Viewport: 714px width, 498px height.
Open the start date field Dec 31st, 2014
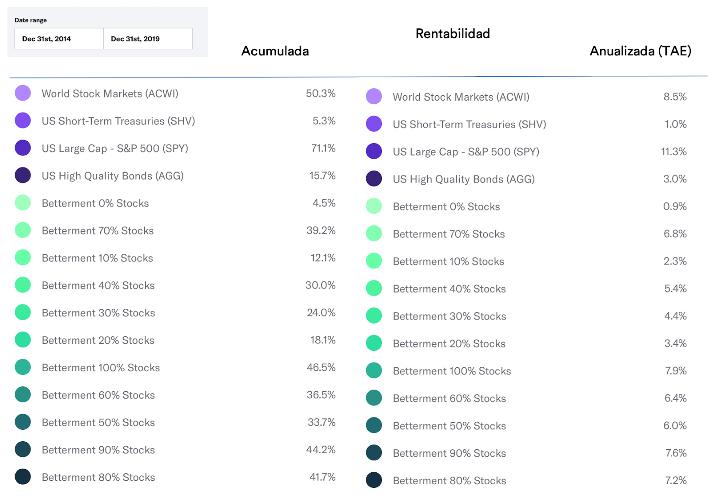click(59, 39)
